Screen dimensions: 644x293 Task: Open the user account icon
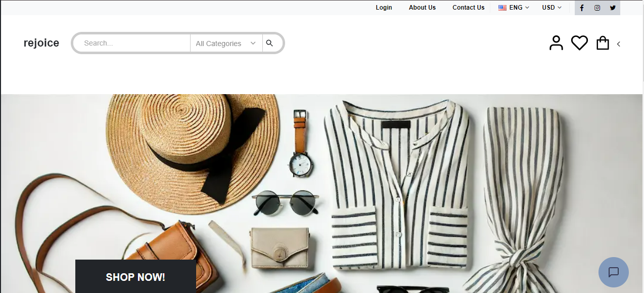click(x=556, y=43)
